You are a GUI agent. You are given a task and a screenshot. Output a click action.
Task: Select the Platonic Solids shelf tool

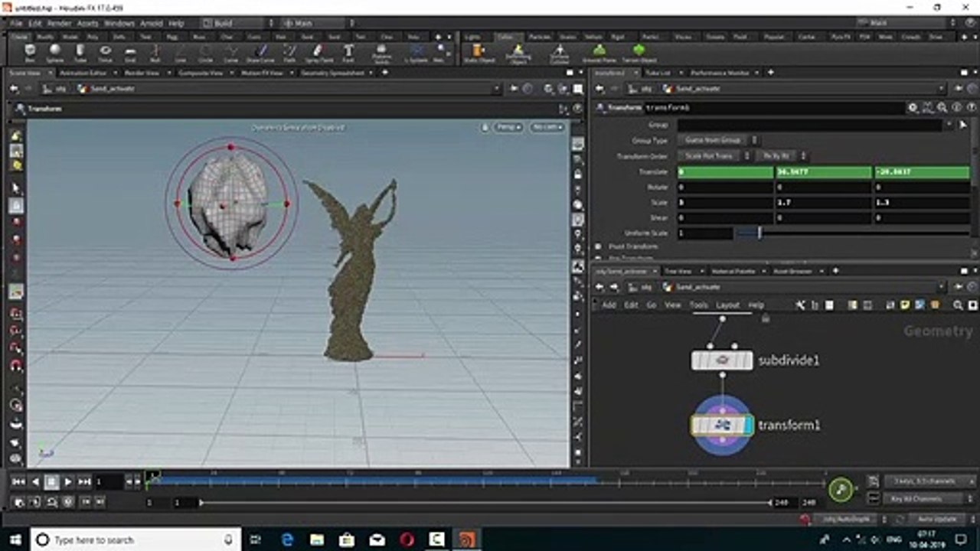382,53
